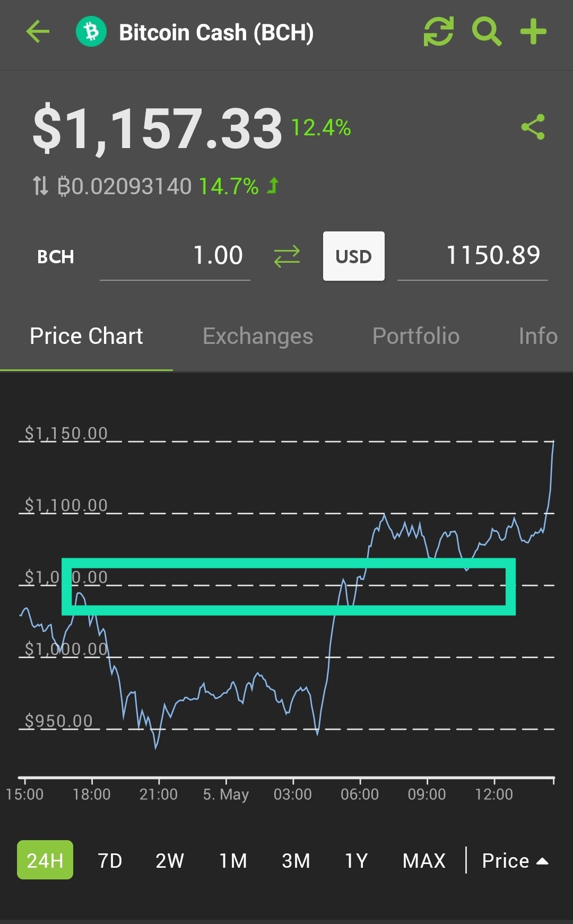Select the 3M chart range

tap(296, 860)
